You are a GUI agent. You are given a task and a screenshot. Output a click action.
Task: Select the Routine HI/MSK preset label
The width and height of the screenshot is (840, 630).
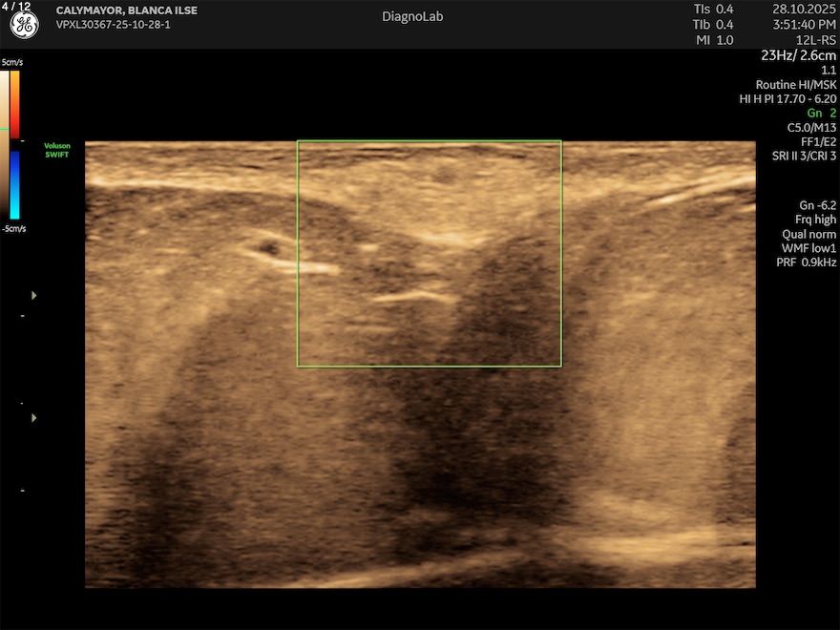795,84
